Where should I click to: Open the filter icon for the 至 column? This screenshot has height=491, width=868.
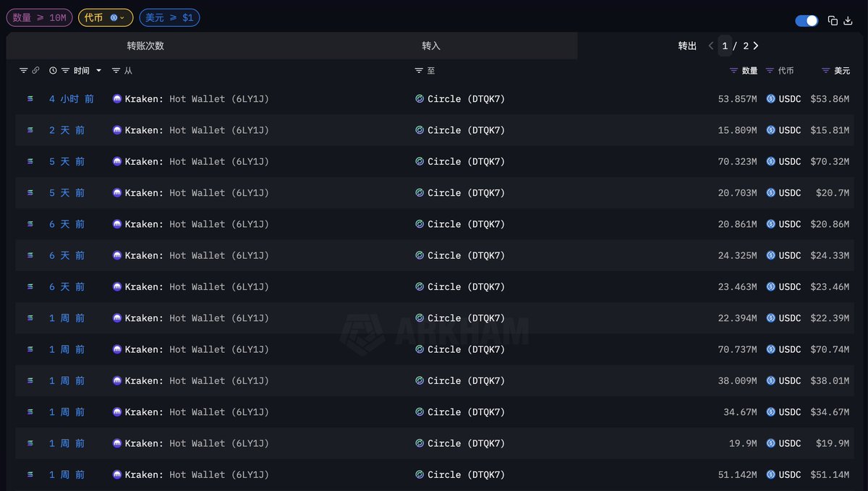point(419,71)
